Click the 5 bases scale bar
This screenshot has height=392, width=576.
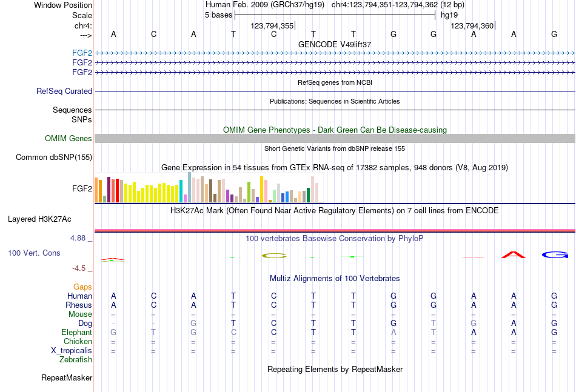coord(335,15)
